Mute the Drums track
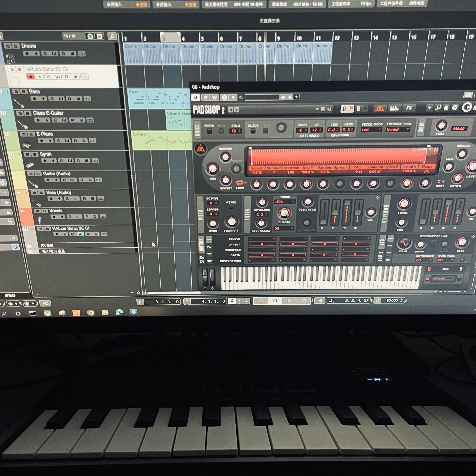Screen dimensions: 476x476 click(x=8, y=46)
